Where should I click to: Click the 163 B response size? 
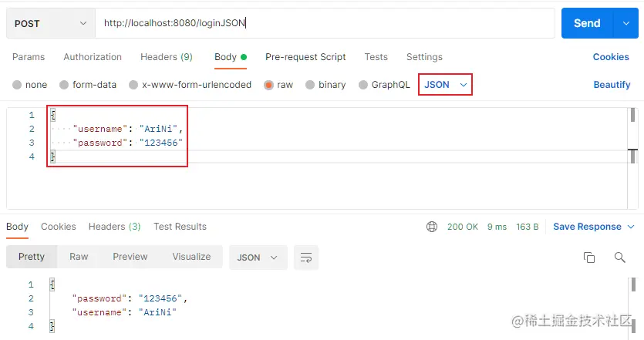[528, 227]
